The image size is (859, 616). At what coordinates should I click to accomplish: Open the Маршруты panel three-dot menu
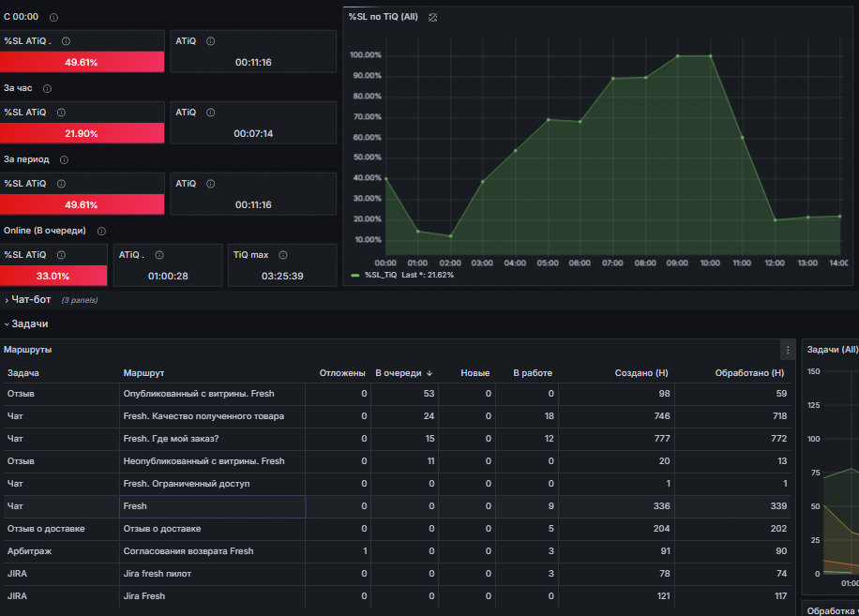pyautogui.click(x=788, y=350)
